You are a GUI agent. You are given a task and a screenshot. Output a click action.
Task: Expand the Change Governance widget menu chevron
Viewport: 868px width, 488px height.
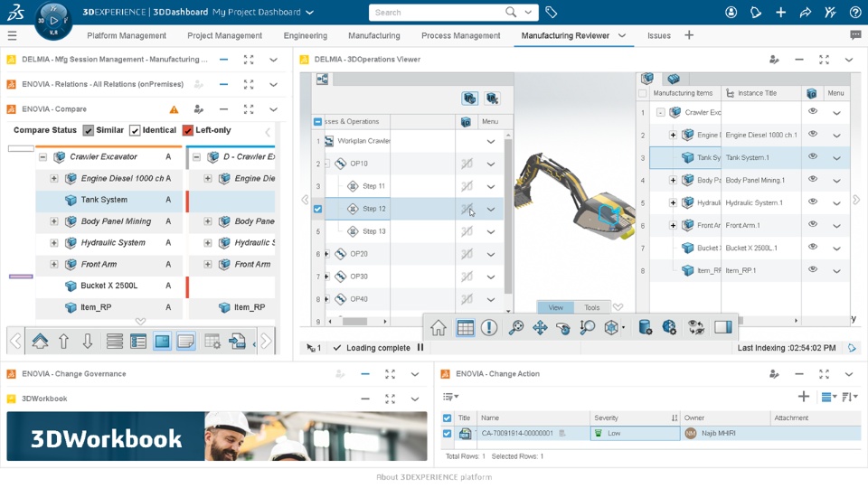point(415,374)
